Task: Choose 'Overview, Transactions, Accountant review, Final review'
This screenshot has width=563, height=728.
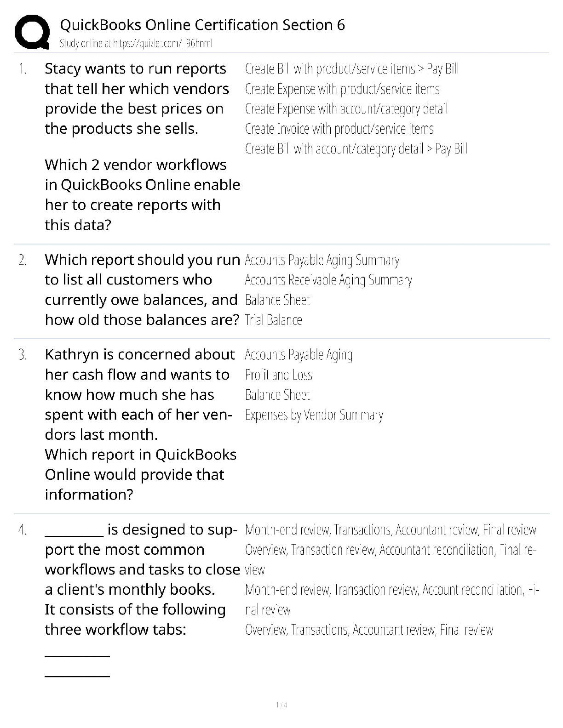Action: (369, 630)
